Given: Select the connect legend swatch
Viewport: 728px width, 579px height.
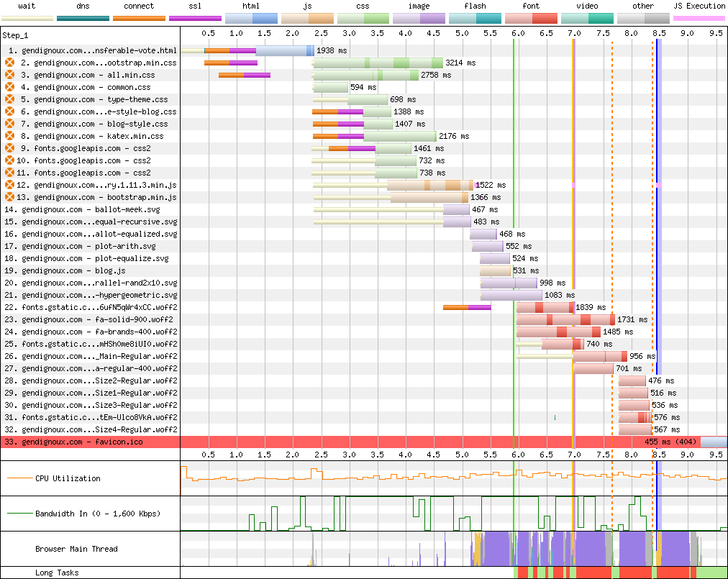Looking at the screenshot, I should pyautogui.click(x=139, y=17).
